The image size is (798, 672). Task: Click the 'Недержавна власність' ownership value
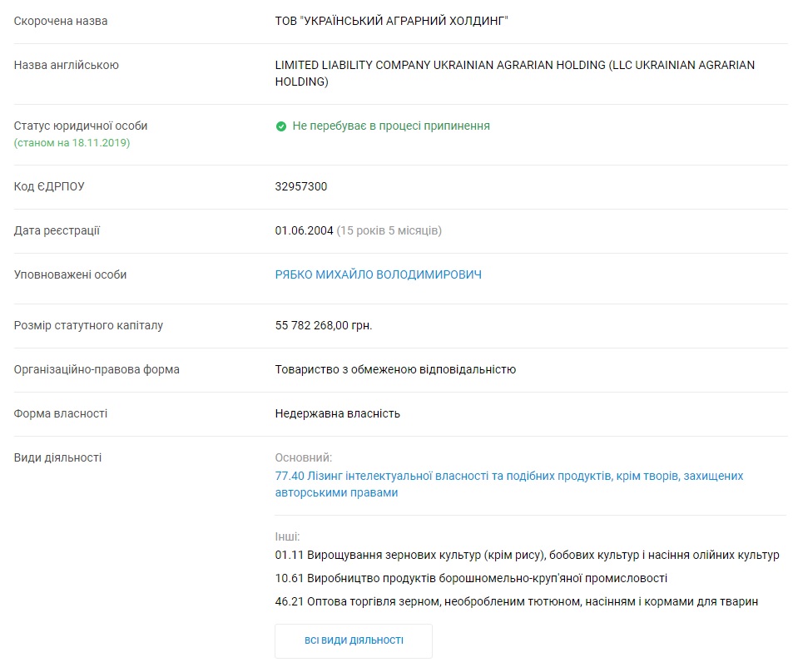(338, 413)
